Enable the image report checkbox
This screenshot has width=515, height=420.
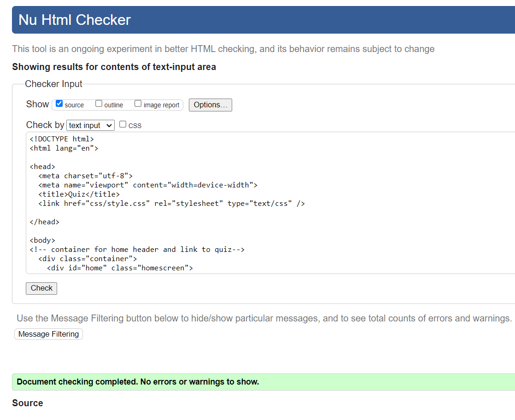[138, 104]
